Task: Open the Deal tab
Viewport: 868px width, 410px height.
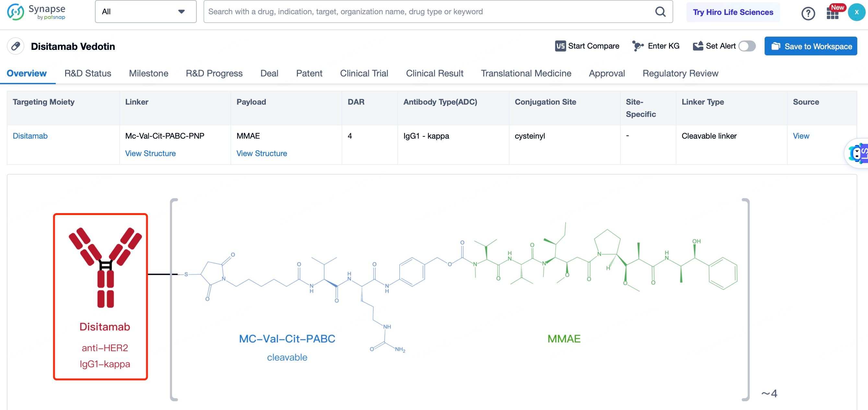Action: tap(270, 73)
